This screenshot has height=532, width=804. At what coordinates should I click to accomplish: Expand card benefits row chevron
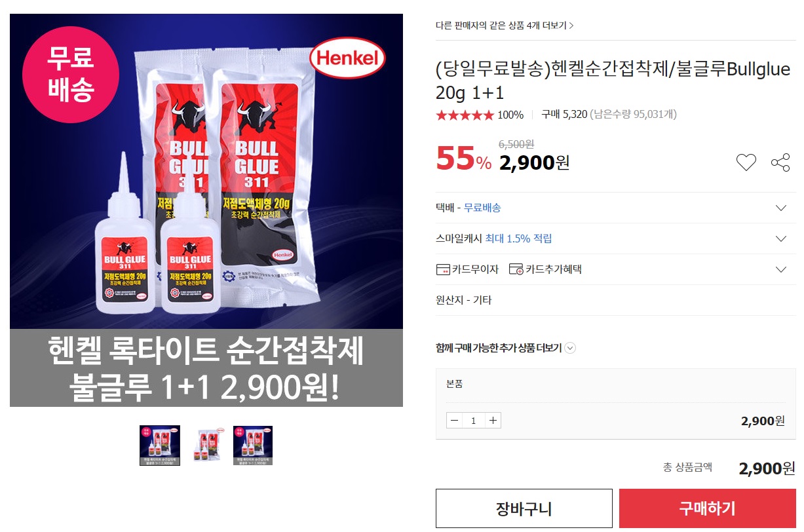tap(780, 269)
